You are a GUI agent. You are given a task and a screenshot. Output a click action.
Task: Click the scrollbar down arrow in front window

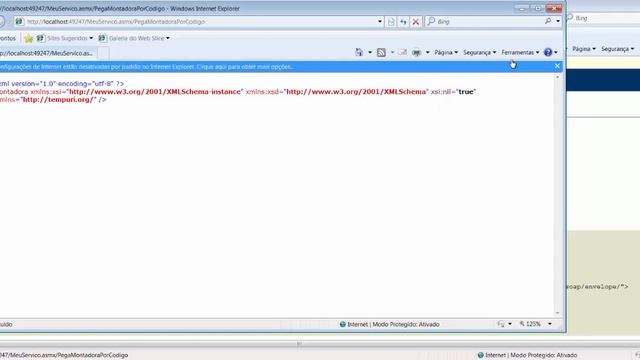pos(558,313)
